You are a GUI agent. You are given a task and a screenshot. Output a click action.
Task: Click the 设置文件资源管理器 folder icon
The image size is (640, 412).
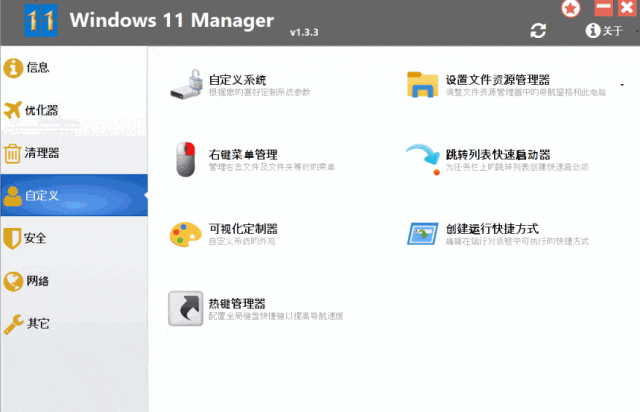pos(422,85)
